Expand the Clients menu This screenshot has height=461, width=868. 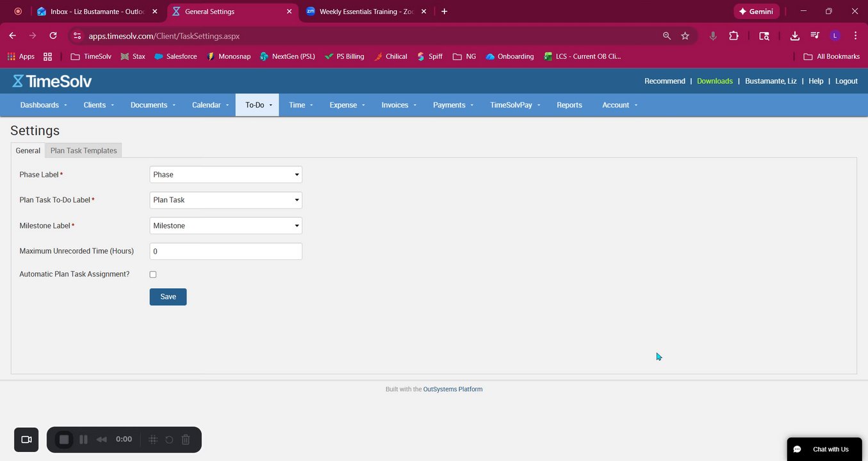(x=99, y=105)
